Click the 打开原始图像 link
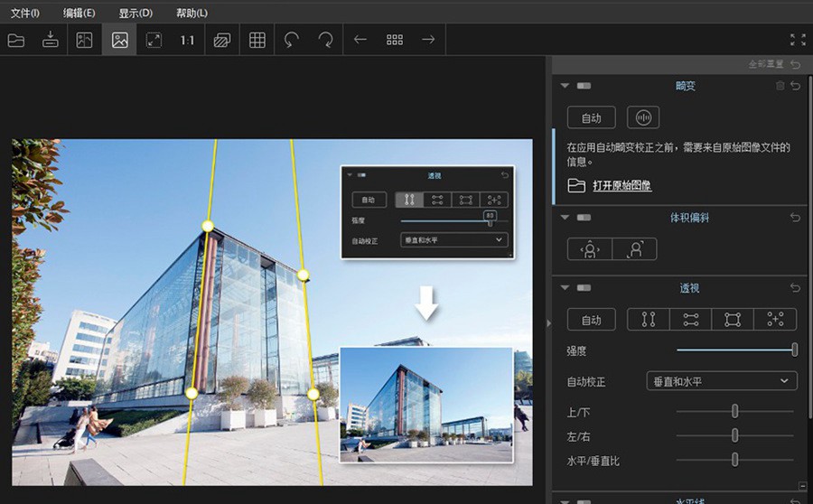This screenshot has height=504, width=813. (x=622, y=185)
